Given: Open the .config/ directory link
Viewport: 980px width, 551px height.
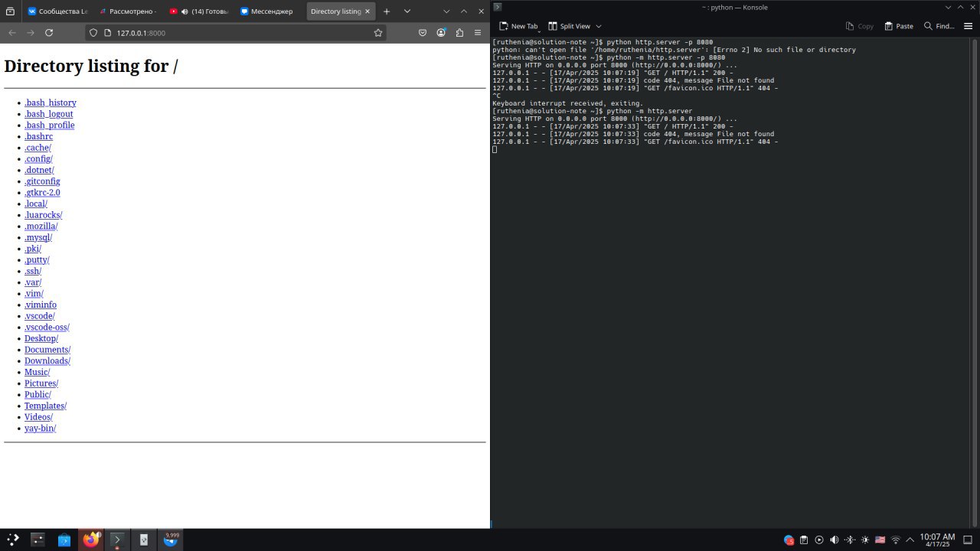Looking at the screenshot, I should [38, 158].
